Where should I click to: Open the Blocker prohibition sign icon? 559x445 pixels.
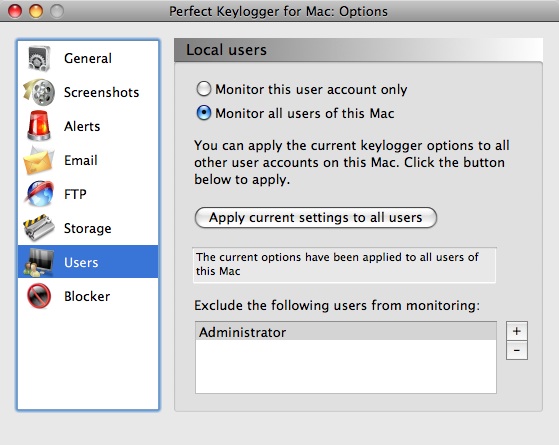click(x=39, y=296)
